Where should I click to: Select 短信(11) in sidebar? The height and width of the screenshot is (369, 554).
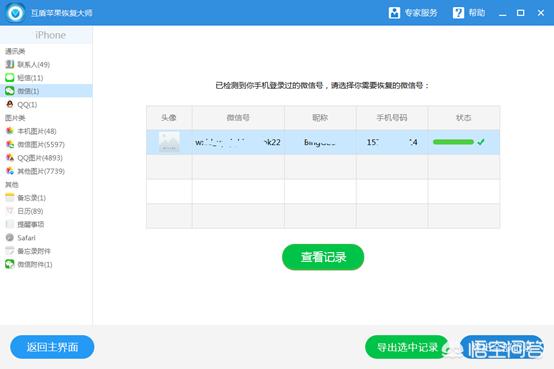[x=30, y=78]
